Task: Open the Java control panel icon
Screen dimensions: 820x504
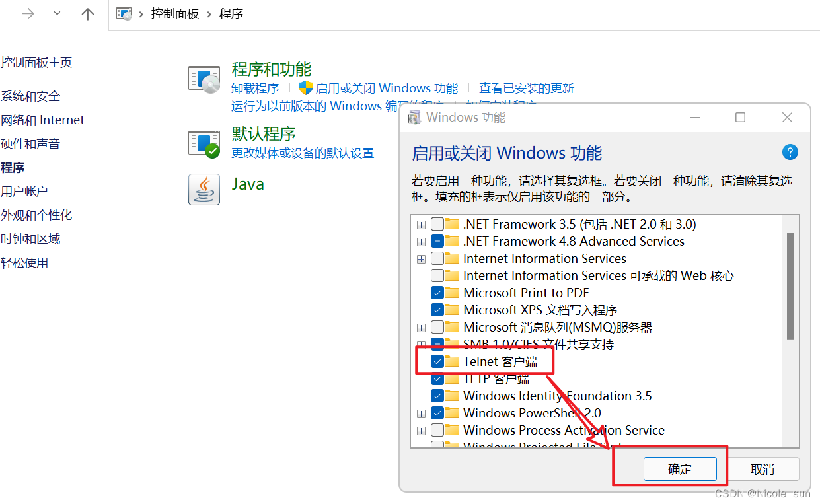Action: [204, 190]
